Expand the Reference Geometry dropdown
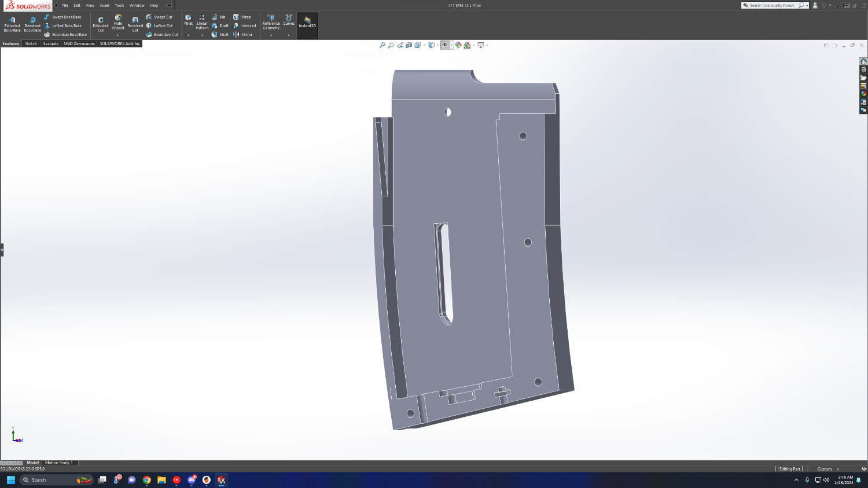868x488 pixels. point(271,35)
